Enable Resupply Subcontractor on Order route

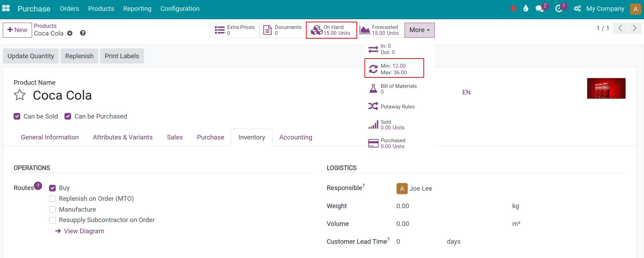[52, 220]
